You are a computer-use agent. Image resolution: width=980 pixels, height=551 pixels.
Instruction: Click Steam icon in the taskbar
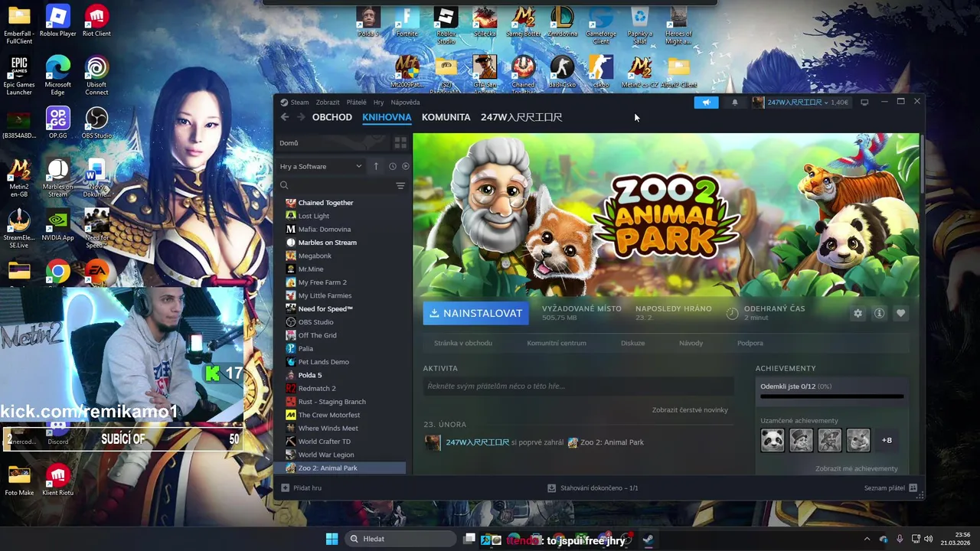[648, 540]
